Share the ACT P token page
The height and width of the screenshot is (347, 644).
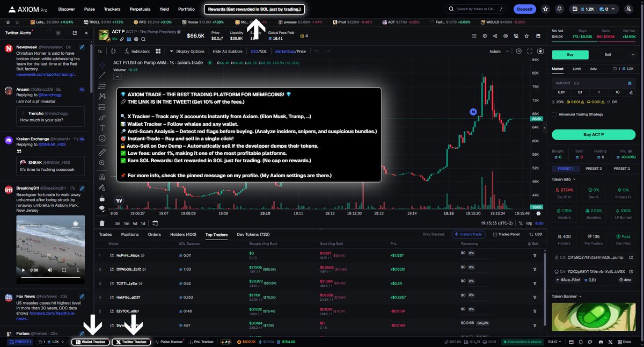494,36
